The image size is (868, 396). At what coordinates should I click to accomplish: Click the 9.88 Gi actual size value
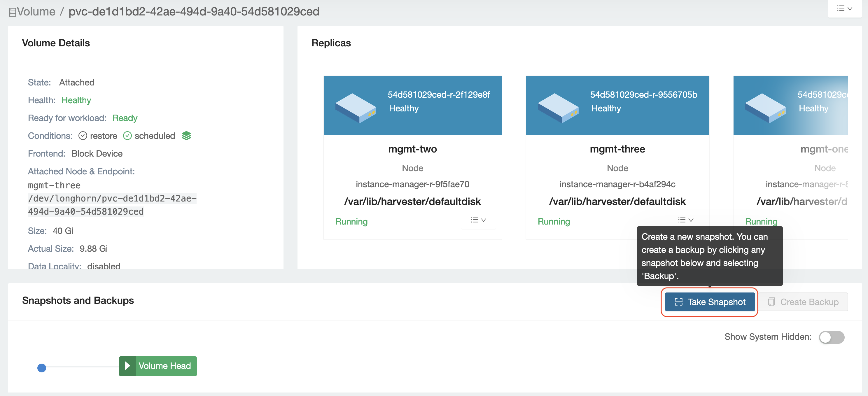(x=94, y=249)
